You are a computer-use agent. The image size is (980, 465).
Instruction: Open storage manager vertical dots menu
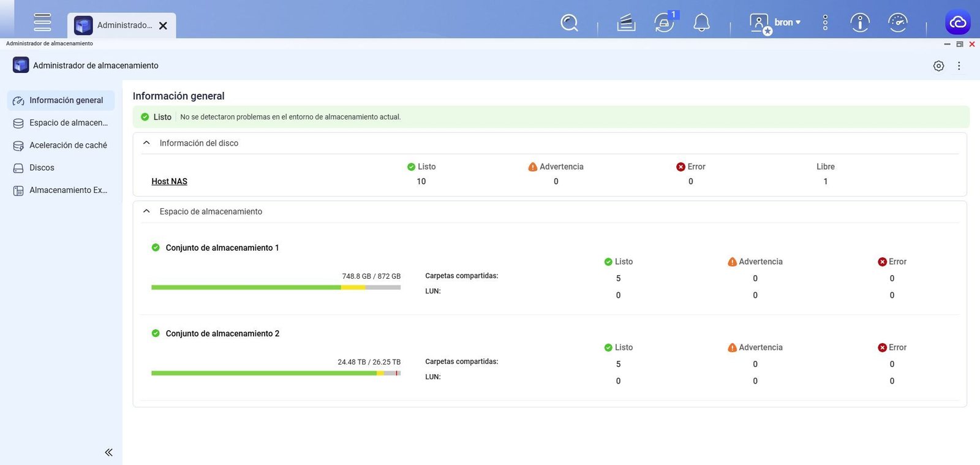[x=959, y=66]
